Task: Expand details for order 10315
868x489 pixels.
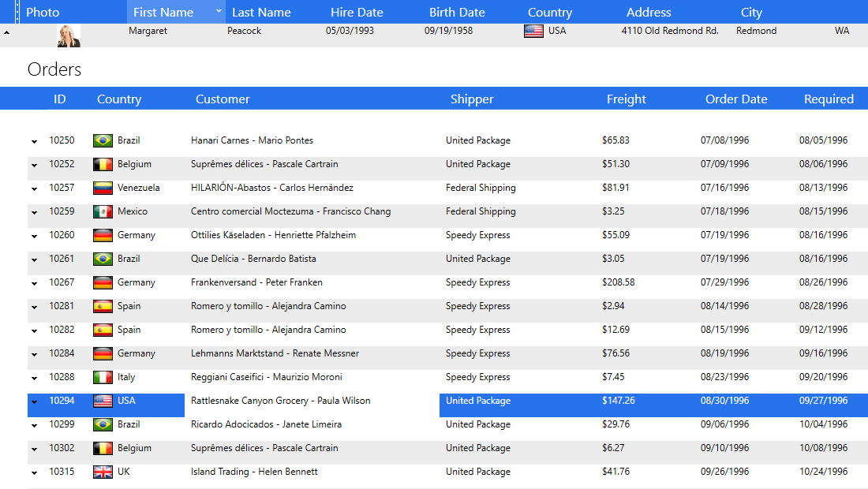Action: coord(34,473)
